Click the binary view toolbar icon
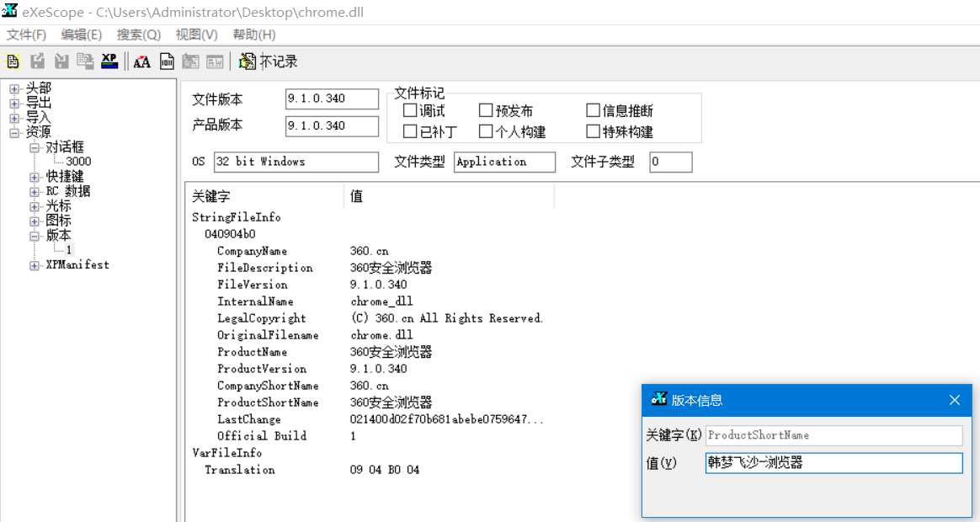This screenshot has height=522, width=980. pos(167,61)
